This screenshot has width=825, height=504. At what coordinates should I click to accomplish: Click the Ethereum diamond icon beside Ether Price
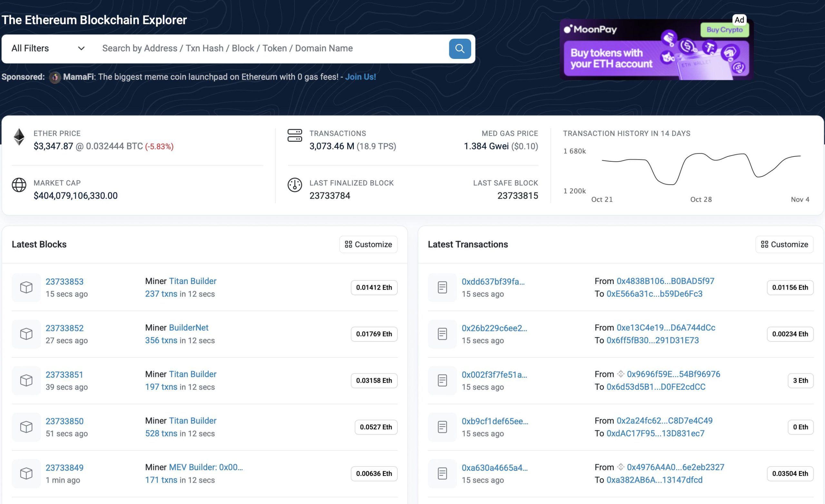pyautogui.click(x=19, y=137)
